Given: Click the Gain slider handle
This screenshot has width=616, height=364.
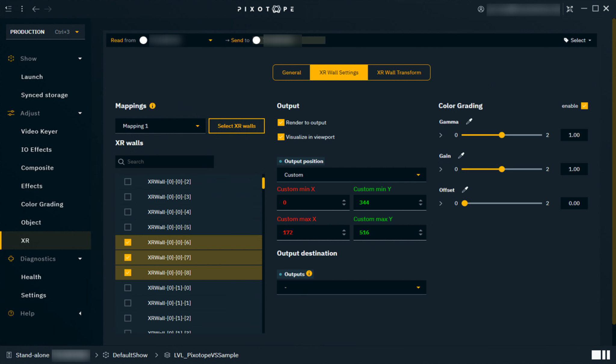Looking at the screenshot, I should (x=501, y=169).
